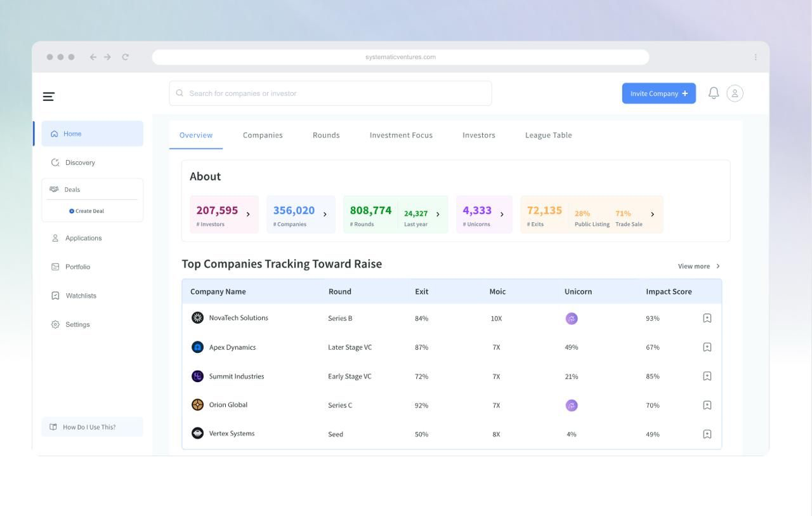Click Summit Industries 21% unicorn value
This screenshot has height=516, width=812.
coord(572,377)
